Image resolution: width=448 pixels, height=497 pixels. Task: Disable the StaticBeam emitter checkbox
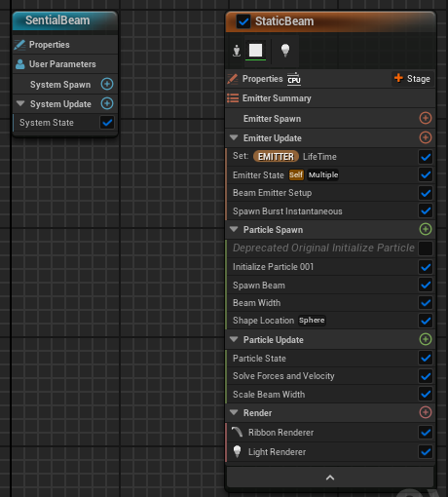[243, 21]
